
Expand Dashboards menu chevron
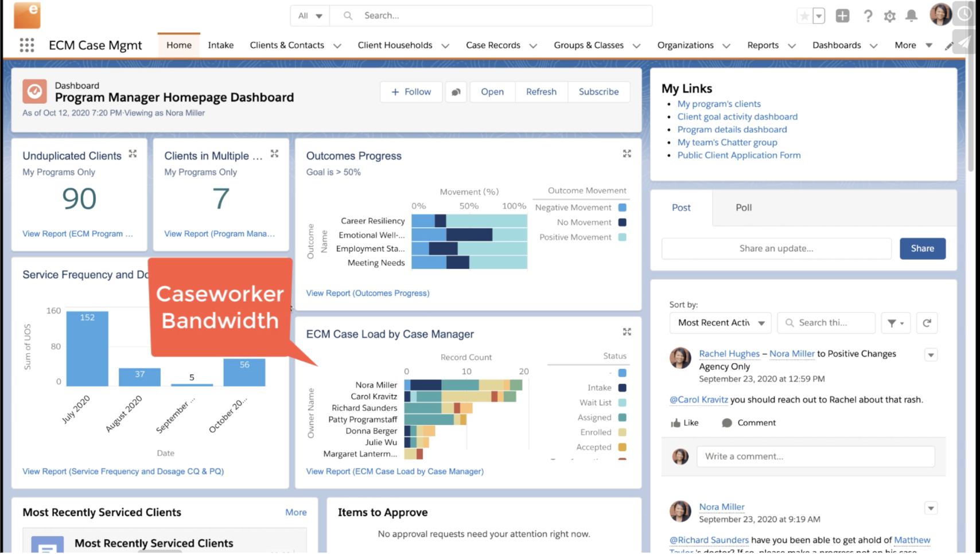pyautogui.click(x=874, y=46)
